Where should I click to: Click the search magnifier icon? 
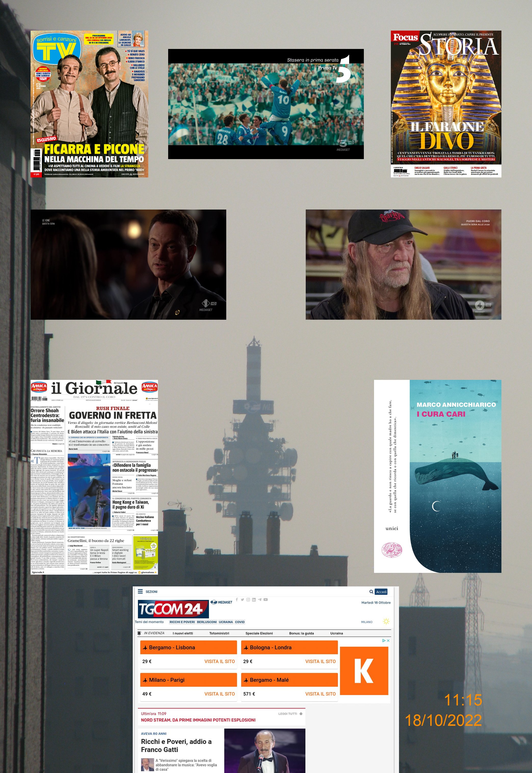coord(371,591)
